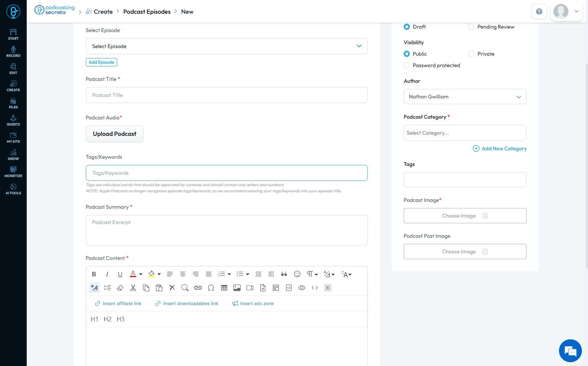The width and height of the screenshot is (588, 366).
Task: Cut selection with scissors icon
Action: pos(133,288)
